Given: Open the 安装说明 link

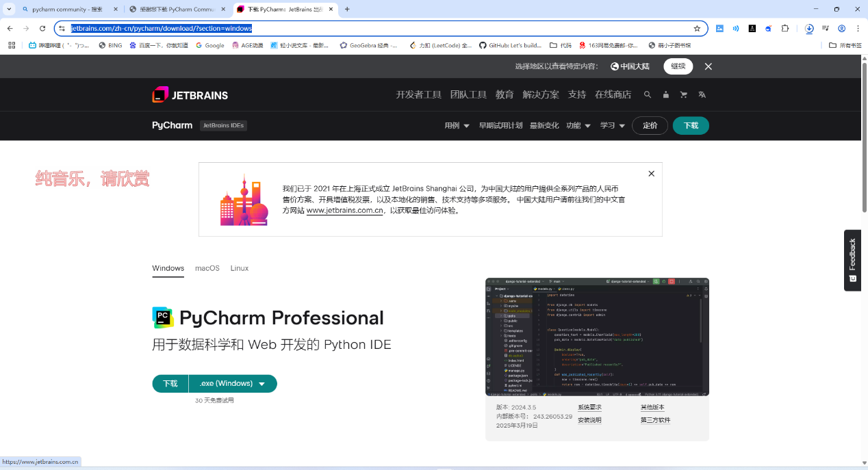Looking at the screenshot, I should click(589, 420).
